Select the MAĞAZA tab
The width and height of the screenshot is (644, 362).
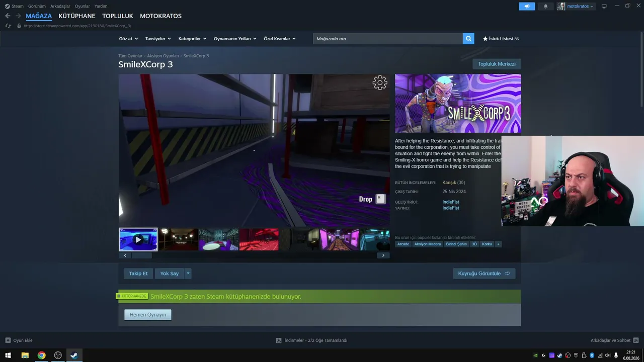pyautogui.click(x=39, y=16)
